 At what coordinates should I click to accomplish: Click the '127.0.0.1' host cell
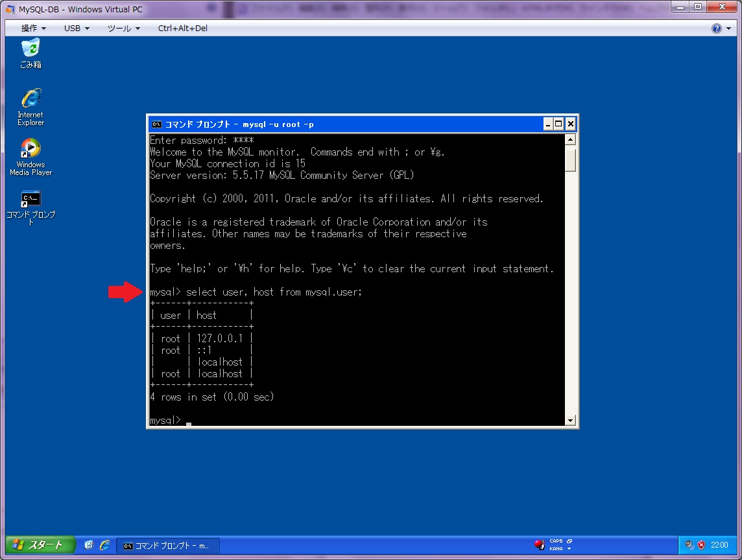[220, 338]
